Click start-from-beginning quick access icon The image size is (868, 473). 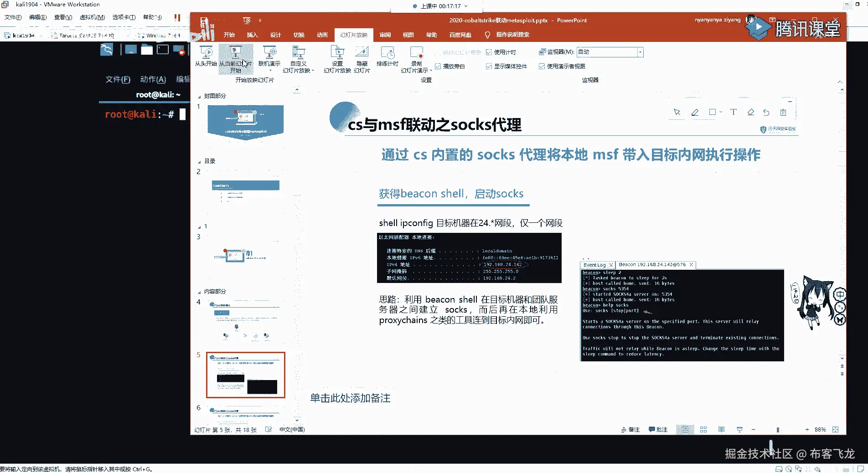247,21
